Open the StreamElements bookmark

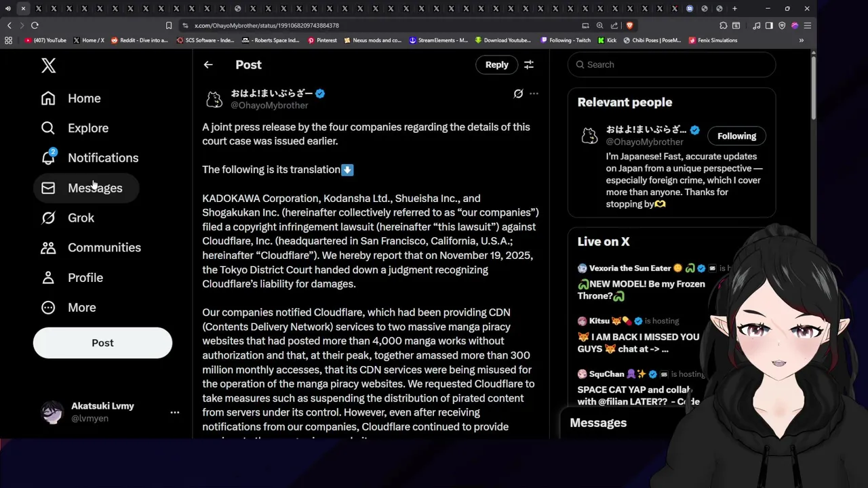[x=439, y=40]
